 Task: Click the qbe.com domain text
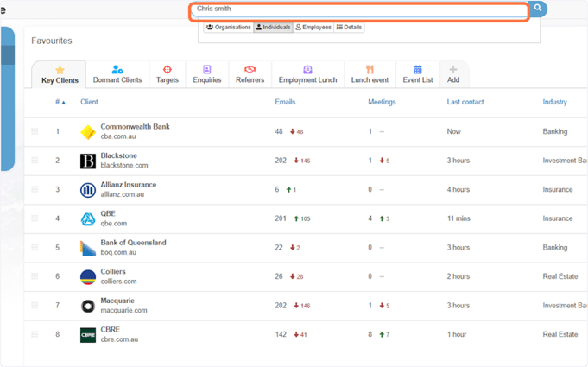click(x=114, y=224)
